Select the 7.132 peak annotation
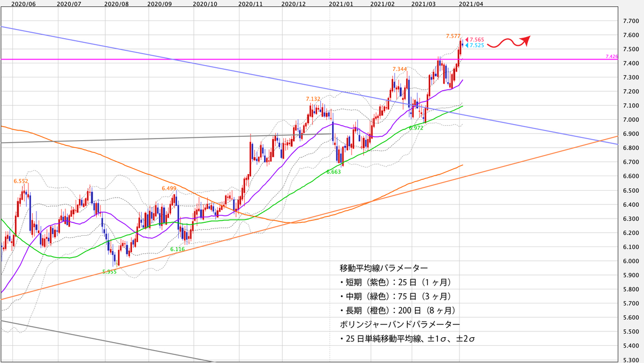The height and width of the screenshot is (363, 644). (x=313, y=99)
